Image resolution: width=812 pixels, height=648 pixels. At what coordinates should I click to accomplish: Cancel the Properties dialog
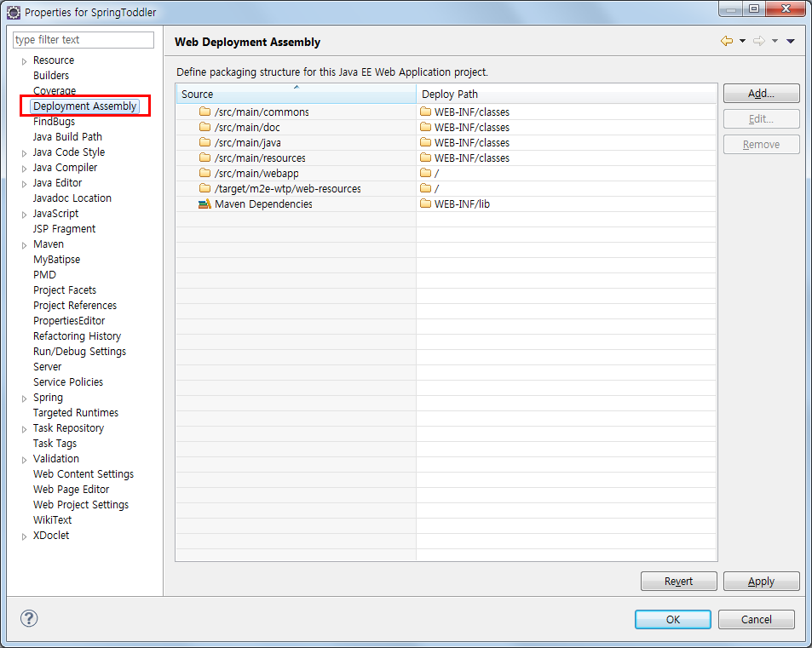click(756, 620)
